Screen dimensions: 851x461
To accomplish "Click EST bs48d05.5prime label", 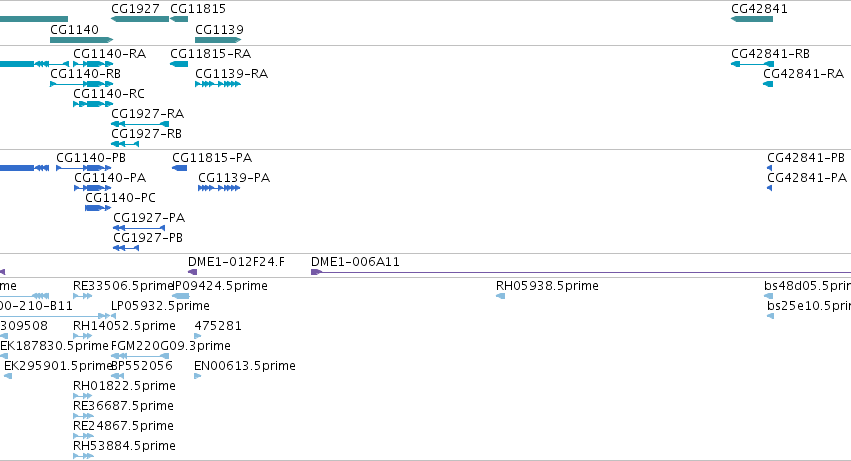I will [808, 286].
